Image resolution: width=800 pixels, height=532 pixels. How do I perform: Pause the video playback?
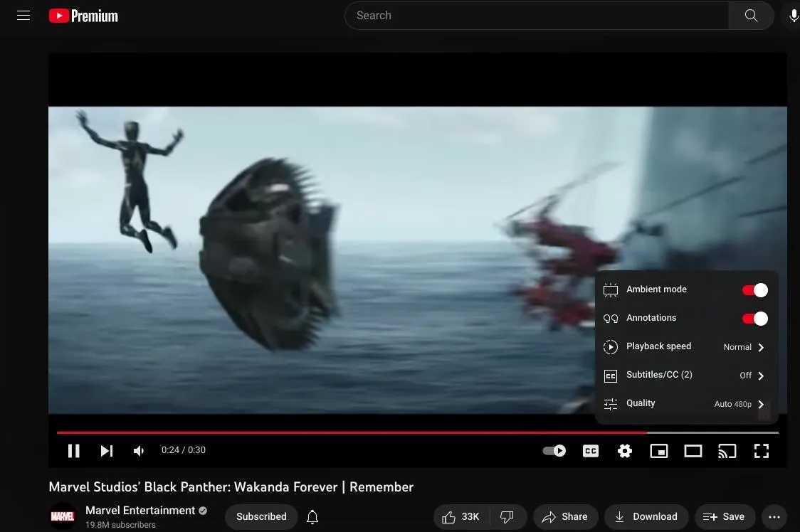[x=74, y=451]
